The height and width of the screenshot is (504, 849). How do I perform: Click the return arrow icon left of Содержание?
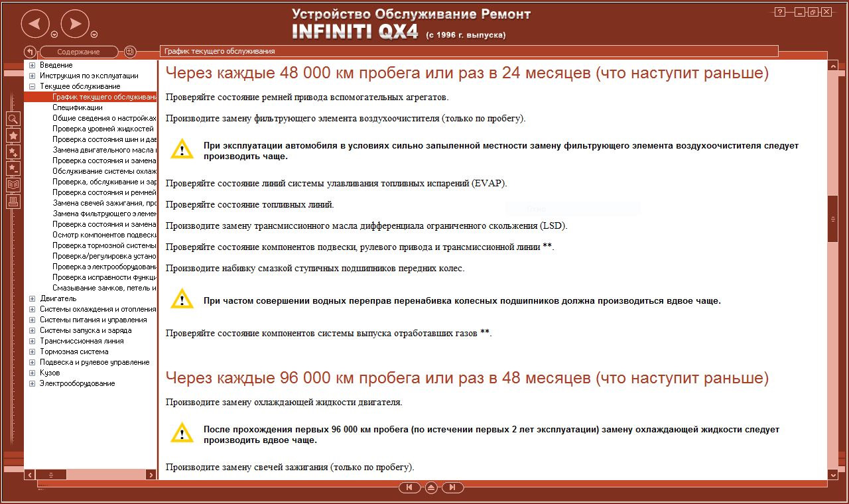point(30,52)
